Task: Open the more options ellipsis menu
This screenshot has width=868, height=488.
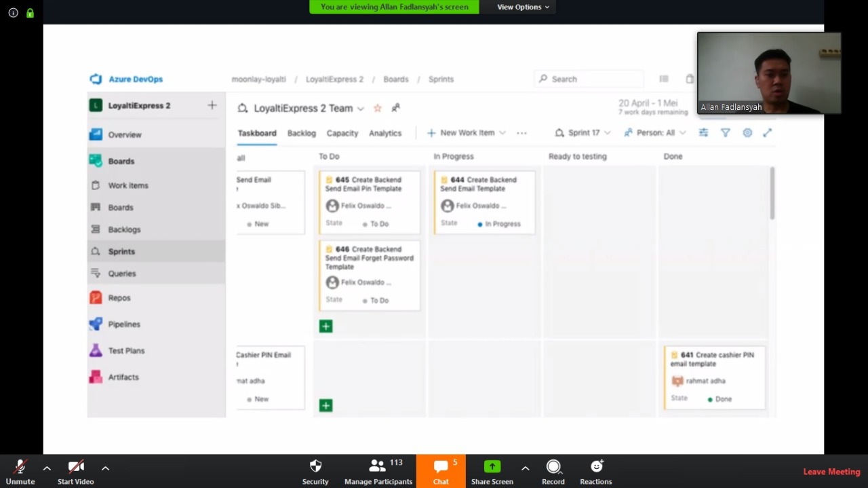Action: click(x=521, y=133)
